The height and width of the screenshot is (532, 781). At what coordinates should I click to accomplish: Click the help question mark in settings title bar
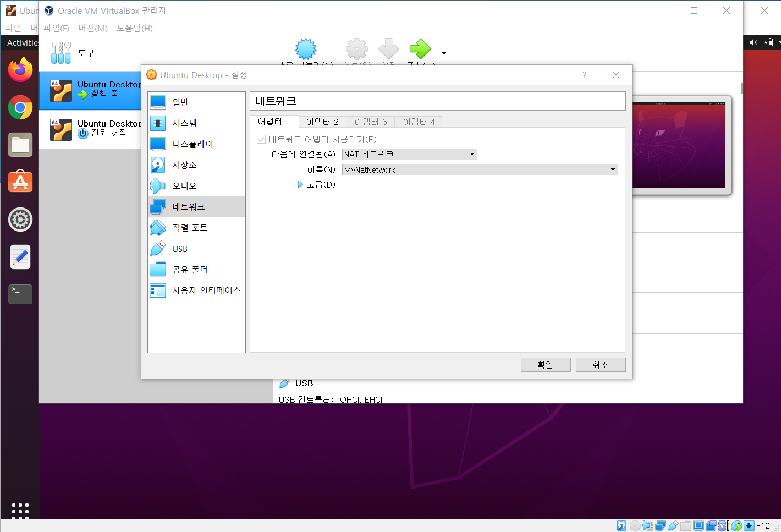[584, 75]
